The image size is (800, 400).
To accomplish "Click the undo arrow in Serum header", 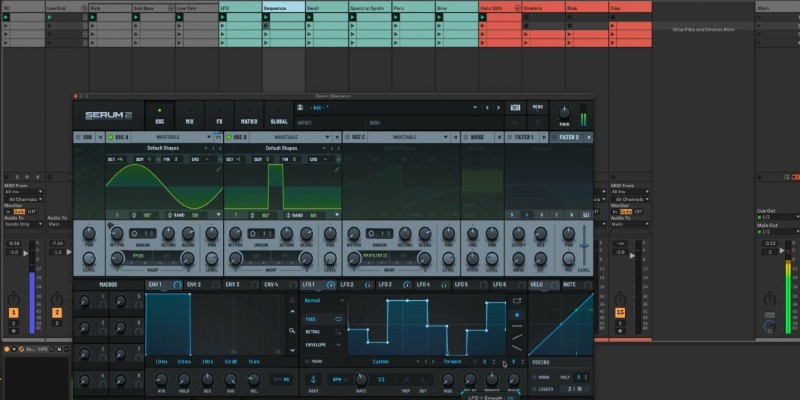I will 515,123.
